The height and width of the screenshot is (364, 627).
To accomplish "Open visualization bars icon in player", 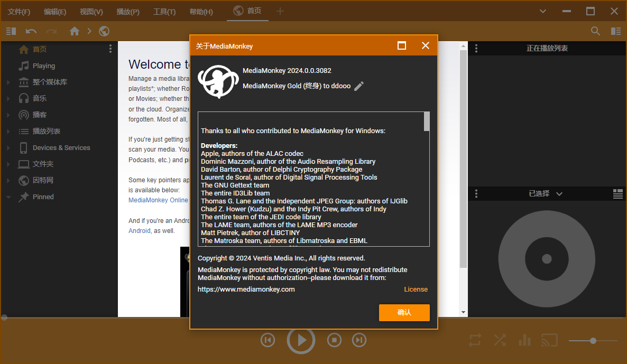I will [524, 340].
